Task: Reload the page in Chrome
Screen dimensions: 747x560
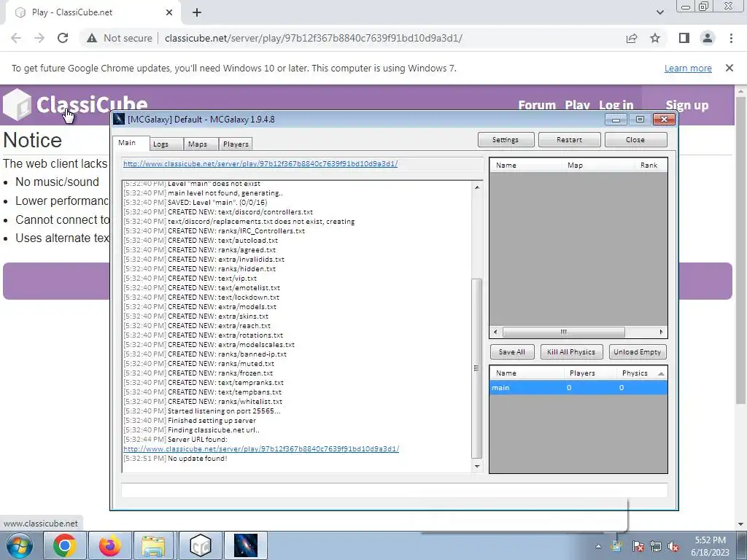Action: coord(63,38)
